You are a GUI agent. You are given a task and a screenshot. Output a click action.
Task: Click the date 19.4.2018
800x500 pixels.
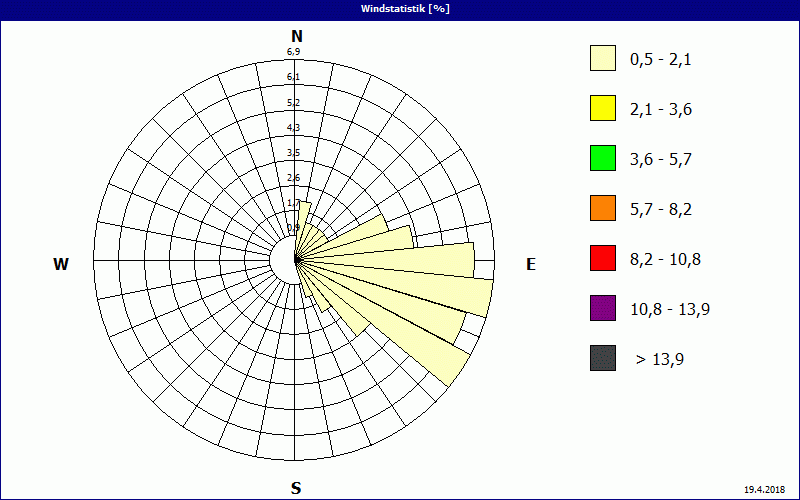(764, 490)
